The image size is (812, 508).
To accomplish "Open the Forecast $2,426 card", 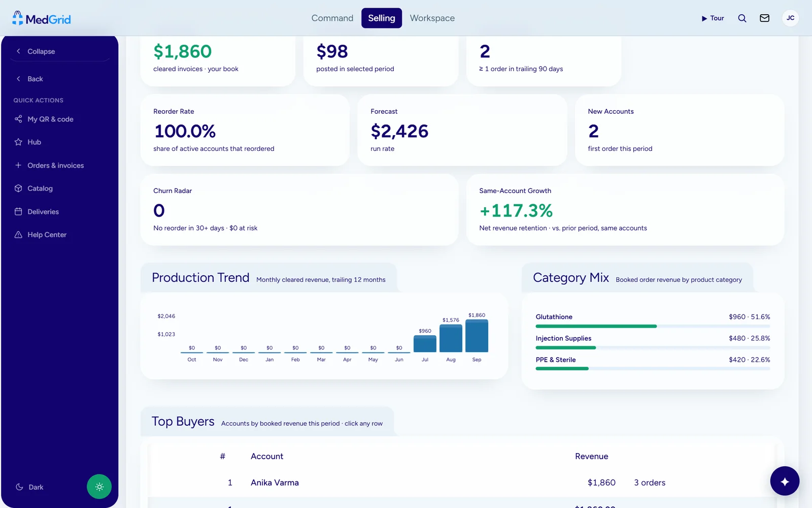I will tap(462, 130).
